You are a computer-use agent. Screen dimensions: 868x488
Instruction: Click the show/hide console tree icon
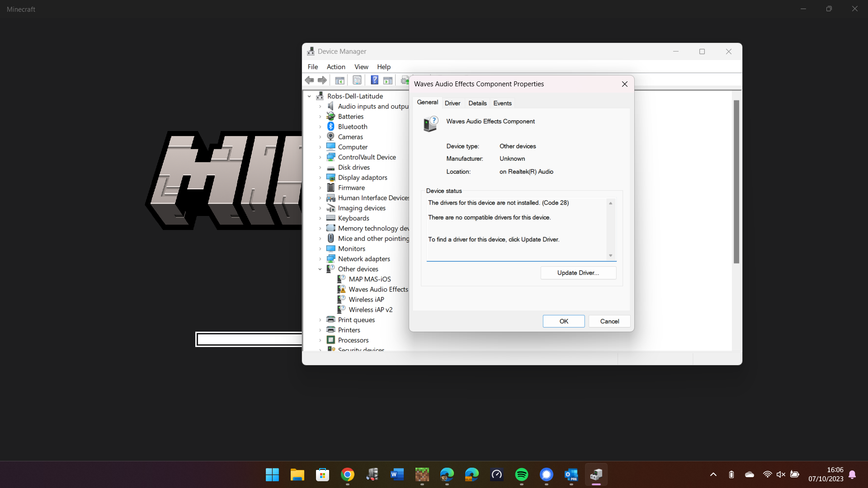point(340,80)
